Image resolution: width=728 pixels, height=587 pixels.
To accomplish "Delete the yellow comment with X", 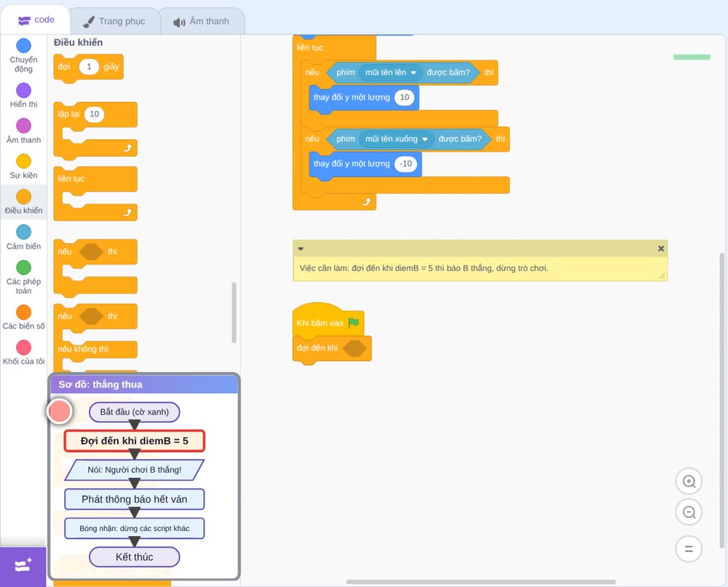I will (x=661, y=248).
